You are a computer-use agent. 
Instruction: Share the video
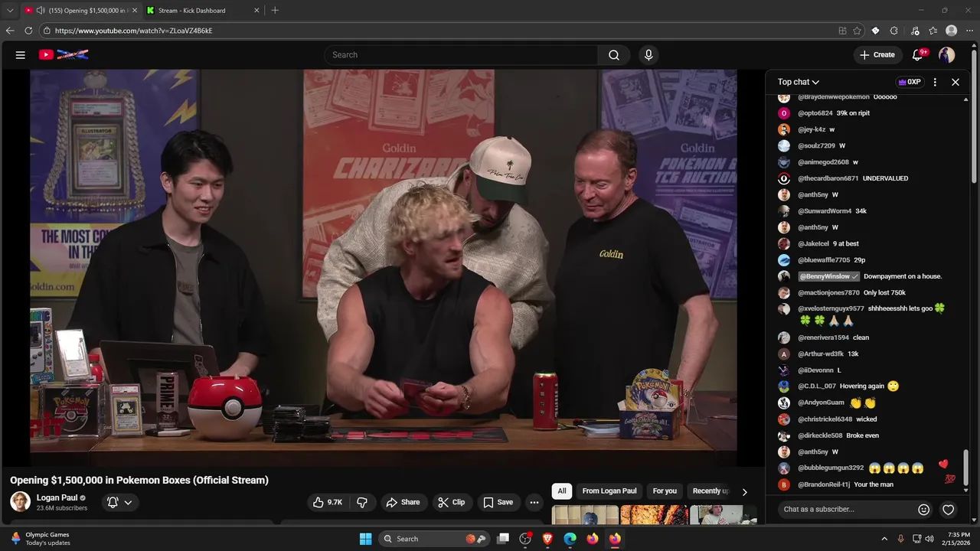pyautogui.click(x=403, y=503)
